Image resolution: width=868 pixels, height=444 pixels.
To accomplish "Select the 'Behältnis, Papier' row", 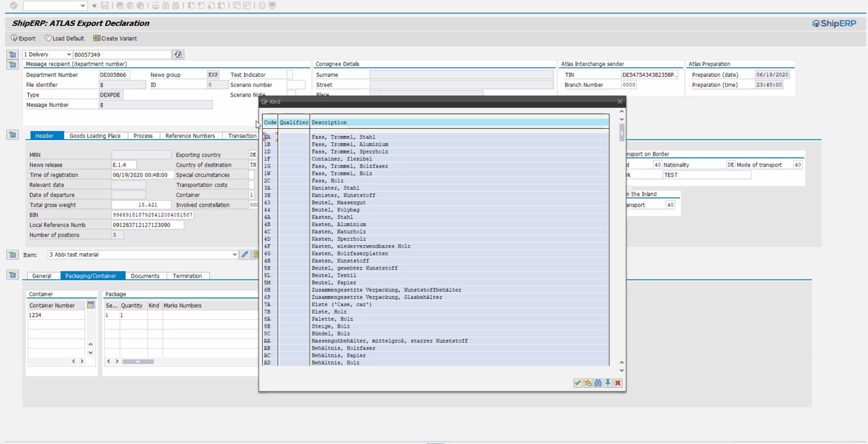I will tap(436, 355).
